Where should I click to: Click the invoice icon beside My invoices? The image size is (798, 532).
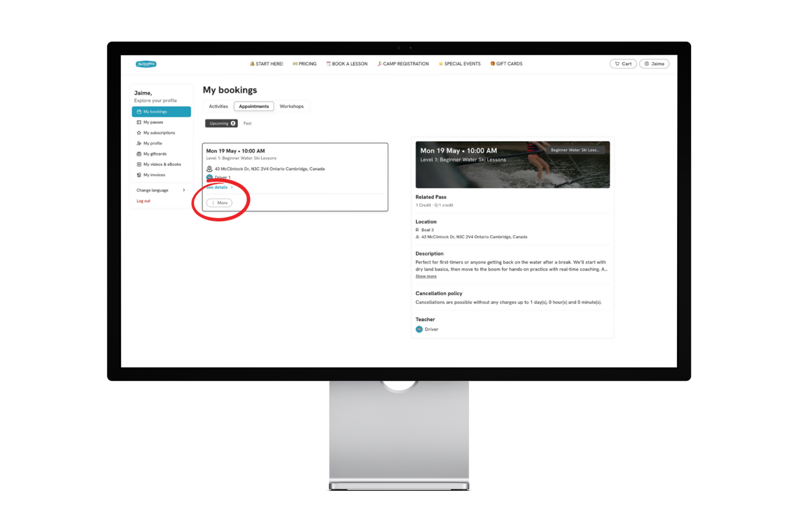click(x=139, y=175)
